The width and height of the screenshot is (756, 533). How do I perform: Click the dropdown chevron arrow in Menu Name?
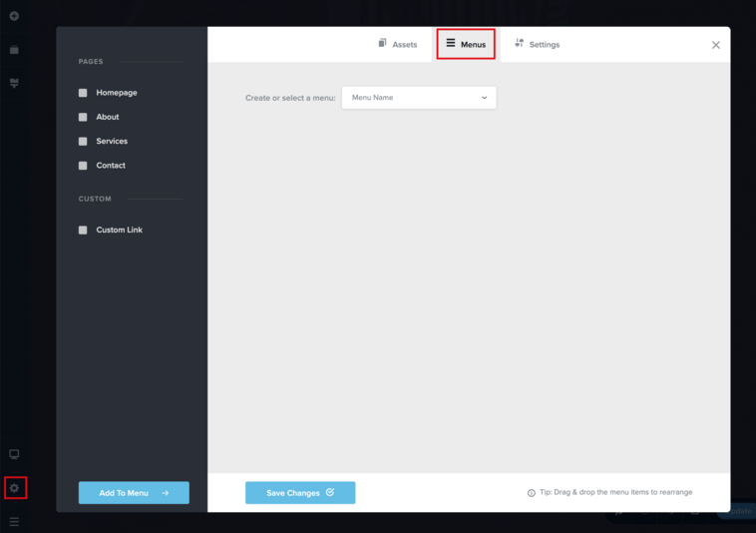(484, 98)
